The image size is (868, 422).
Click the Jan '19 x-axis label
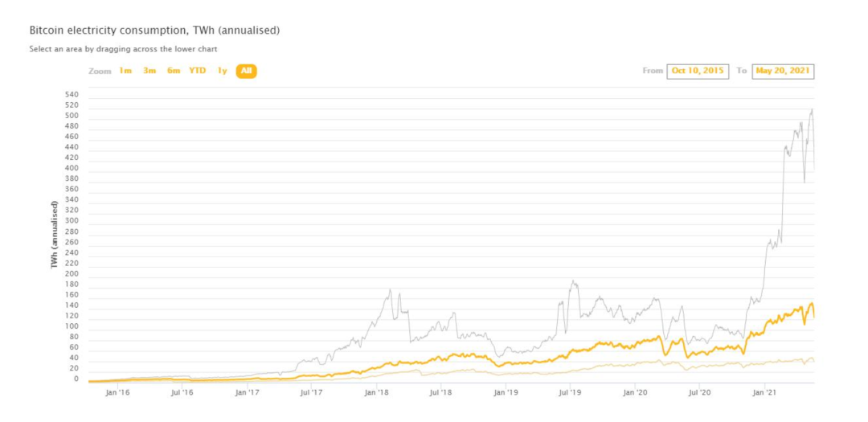pyautogui.click(x=506, y=392)
